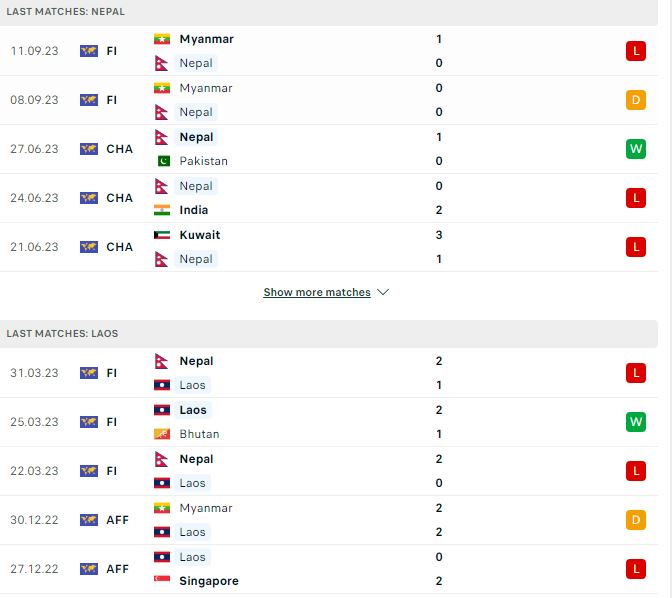Viewport: 672px width, 598px height.
Task: Click the orange D badge for 08.09.23 match
Action: tap(636, 100)
